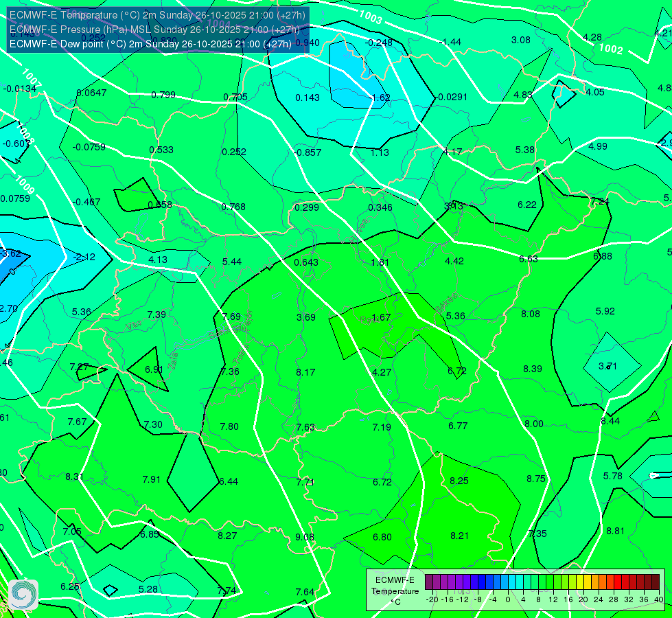Click the 8.25 temperature value

coord(459,481)
